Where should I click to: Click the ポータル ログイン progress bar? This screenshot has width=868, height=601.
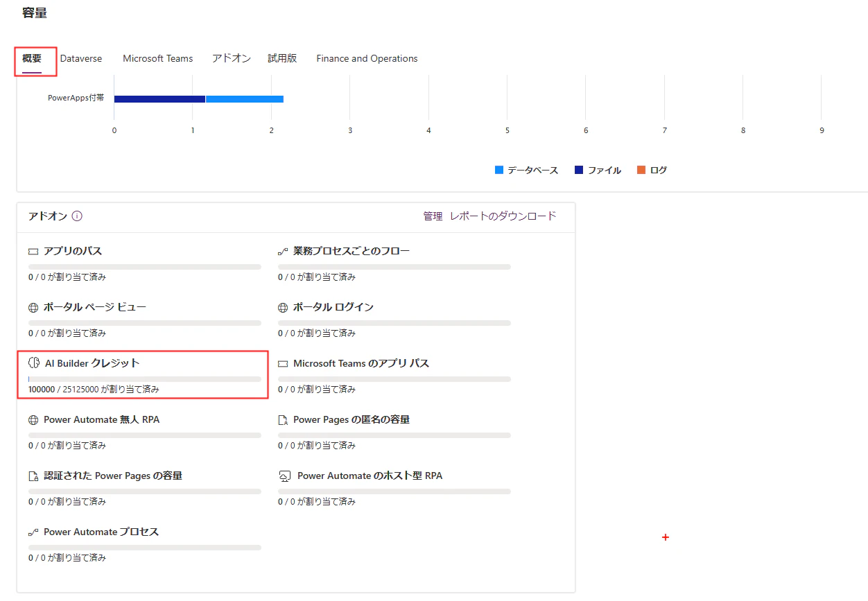click(x=394, y=323)
